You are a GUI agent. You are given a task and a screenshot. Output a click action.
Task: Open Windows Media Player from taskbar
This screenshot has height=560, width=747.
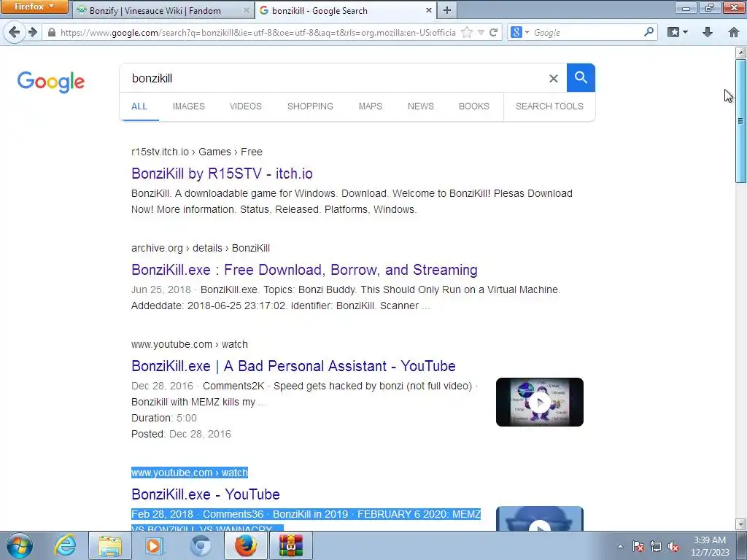[155, 545]
